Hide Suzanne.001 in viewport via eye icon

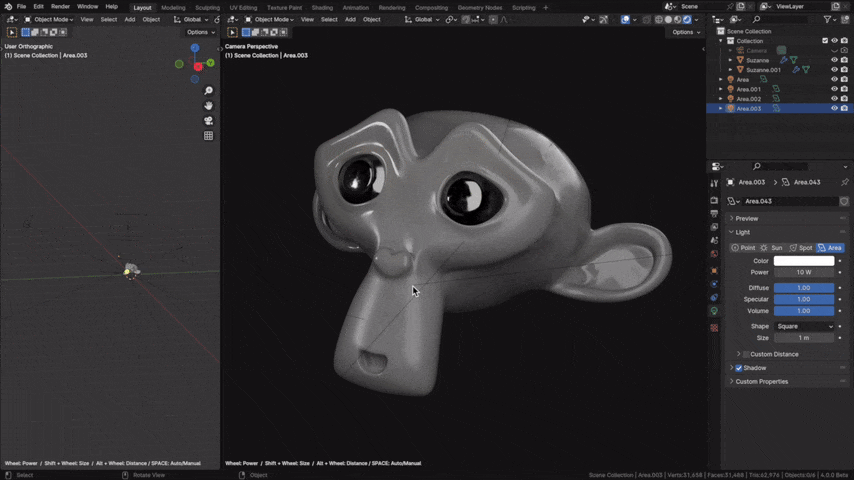[834, 70]
